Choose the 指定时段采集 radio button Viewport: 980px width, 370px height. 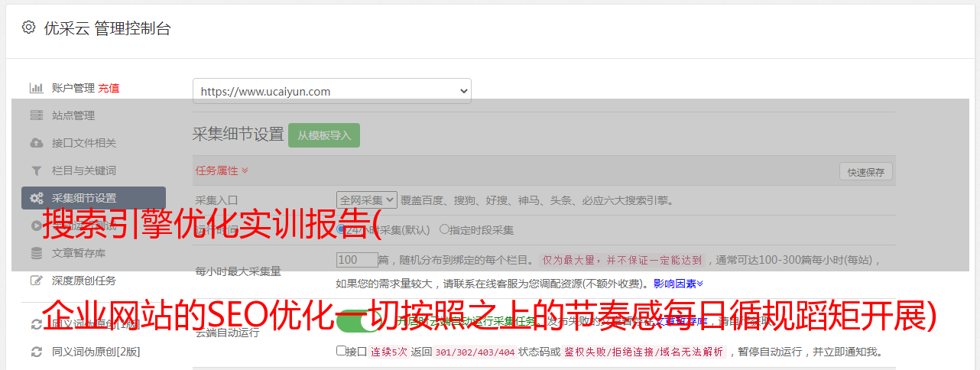(444, 229)
